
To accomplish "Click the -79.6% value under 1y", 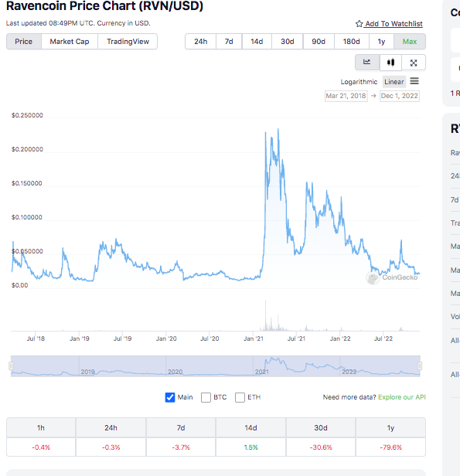I will point(390,447).
